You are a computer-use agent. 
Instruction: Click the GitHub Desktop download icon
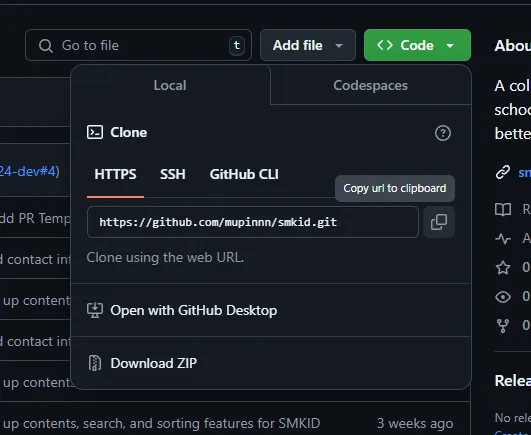pyautogui.click(x=95, y=310)
